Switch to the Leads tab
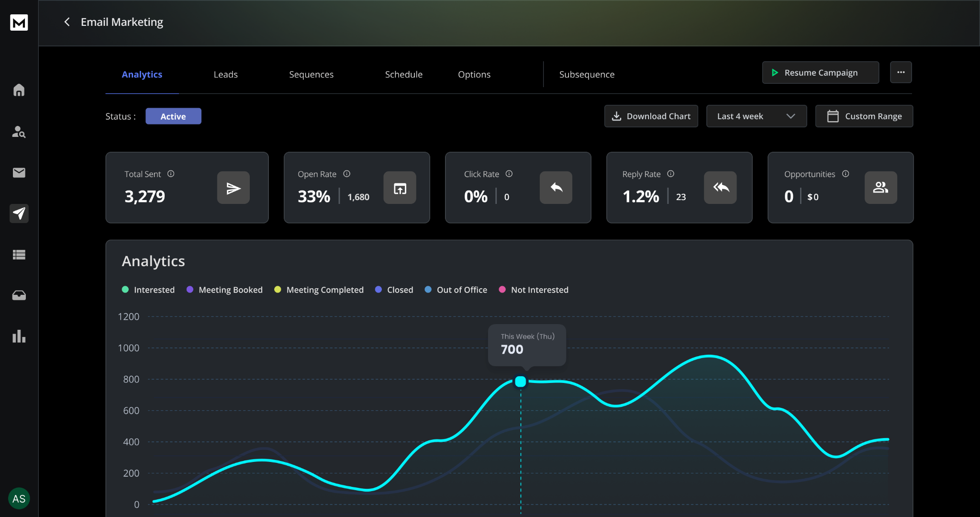 [225, 74]
